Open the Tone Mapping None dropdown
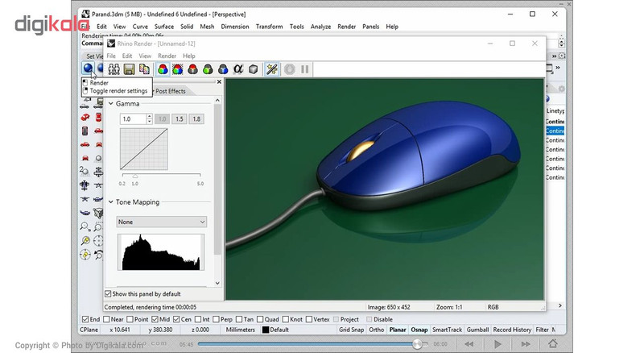Viewport: 644px width, 353px height. (x=162, y=222)
